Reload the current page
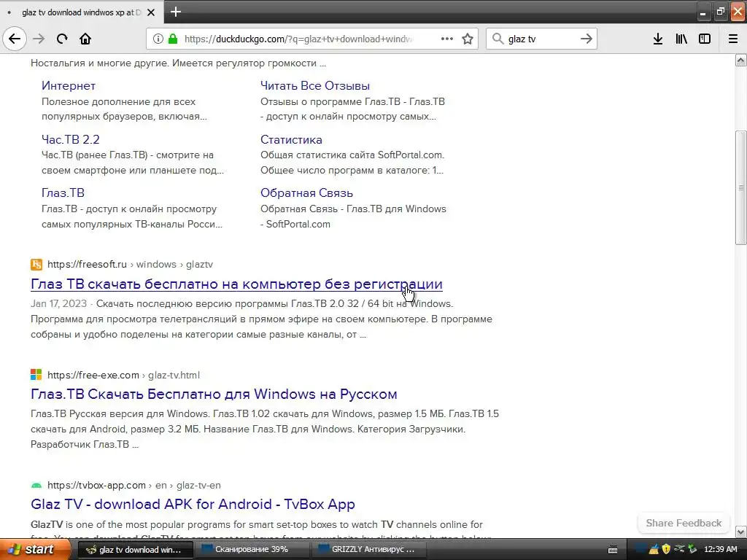 coord(62,39)
